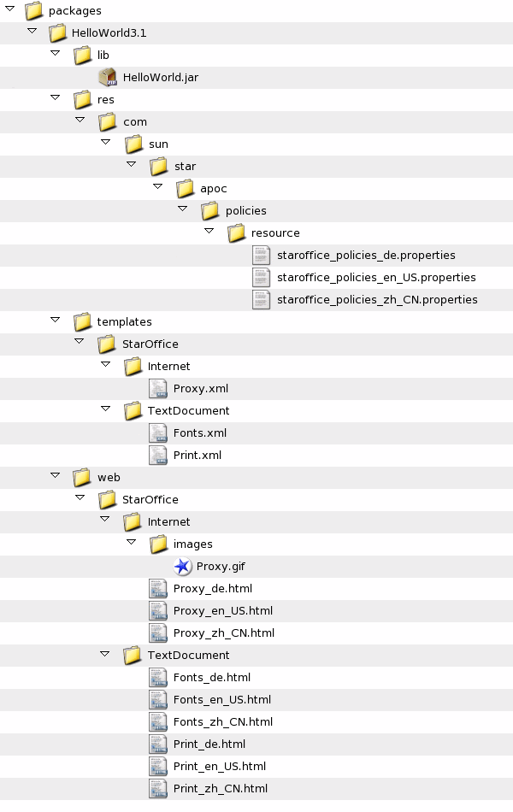The image size is (513, 812).
Task: Select the templates folder label
Action: point(124,322)
